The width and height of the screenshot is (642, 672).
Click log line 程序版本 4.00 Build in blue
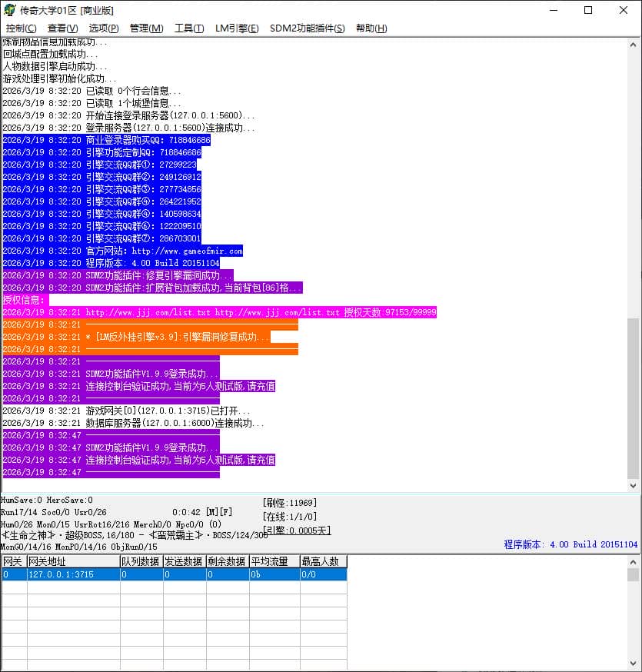(x=111, y=263)
